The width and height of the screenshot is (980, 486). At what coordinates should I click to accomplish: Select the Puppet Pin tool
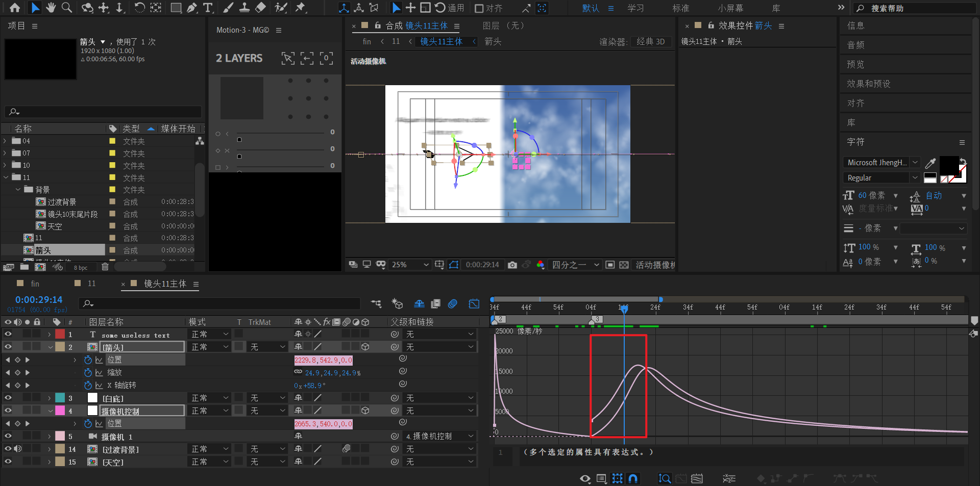click(301, 8)
